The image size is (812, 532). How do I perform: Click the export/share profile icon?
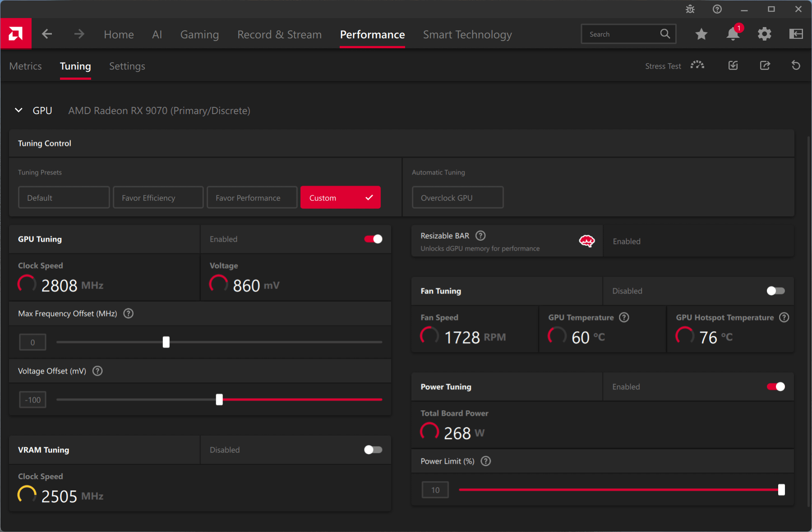[765, 65]
